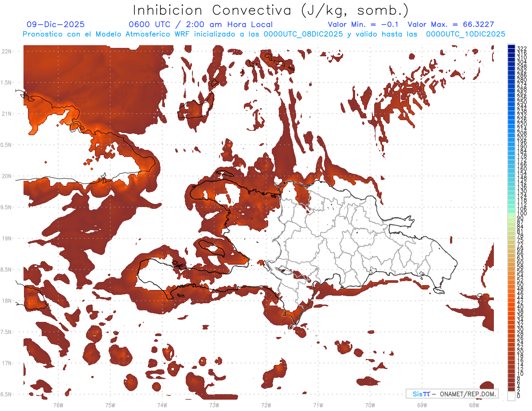The width and height of the screenshot is (532, 411).
Task: Click the longitude label "71W"
Action: coord(318,405)
